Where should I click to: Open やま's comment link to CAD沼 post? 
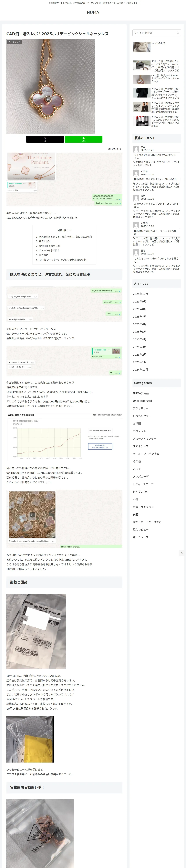(x=156, y=164)
